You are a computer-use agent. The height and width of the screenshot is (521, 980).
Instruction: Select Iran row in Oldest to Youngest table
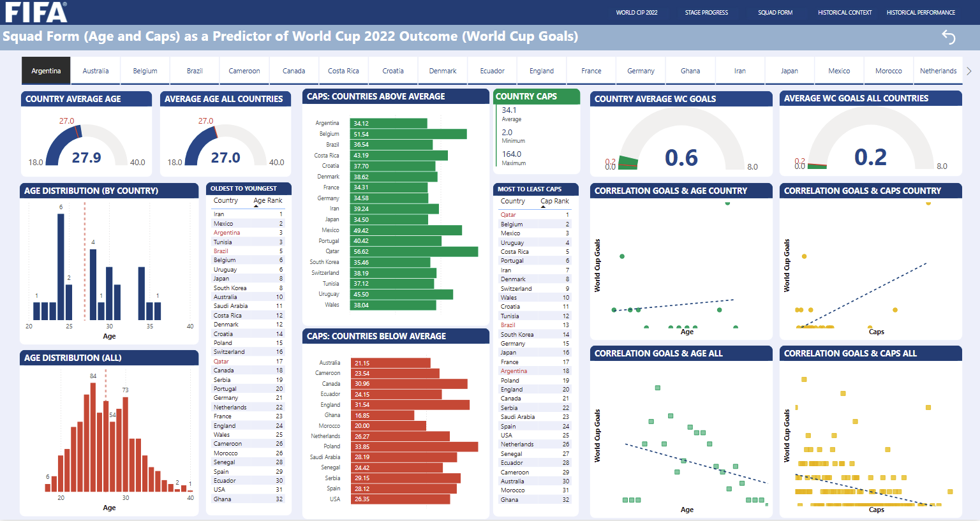pyautogui.click(x=248, y=214)
